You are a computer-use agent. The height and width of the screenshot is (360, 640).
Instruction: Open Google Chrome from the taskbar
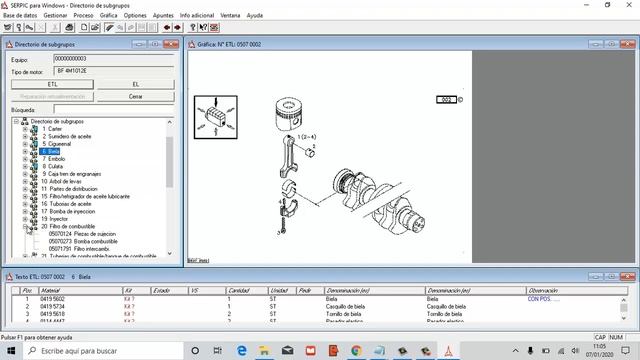click(356, 351)
